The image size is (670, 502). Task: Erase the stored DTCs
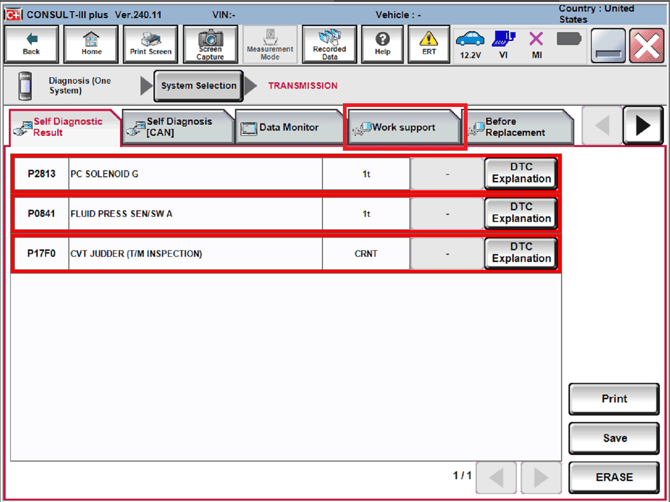click(614, 477)
